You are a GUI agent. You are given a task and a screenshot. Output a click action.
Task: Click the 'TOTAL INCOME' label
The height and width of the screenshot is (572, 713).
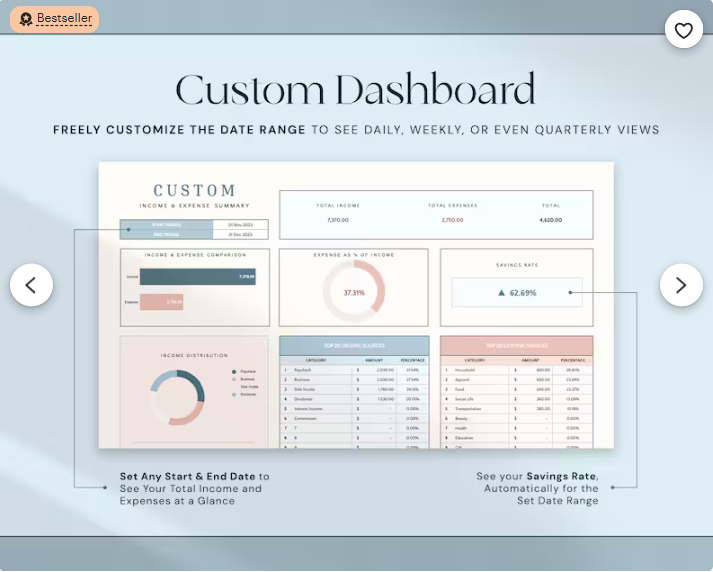(x=338, y=206)
